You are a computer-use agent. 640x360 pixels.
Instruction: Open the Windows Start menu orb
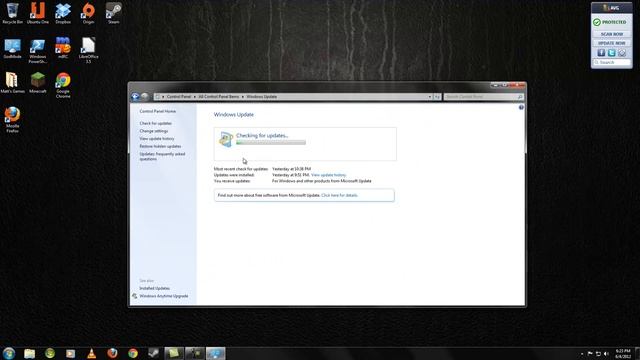point(9,353)
